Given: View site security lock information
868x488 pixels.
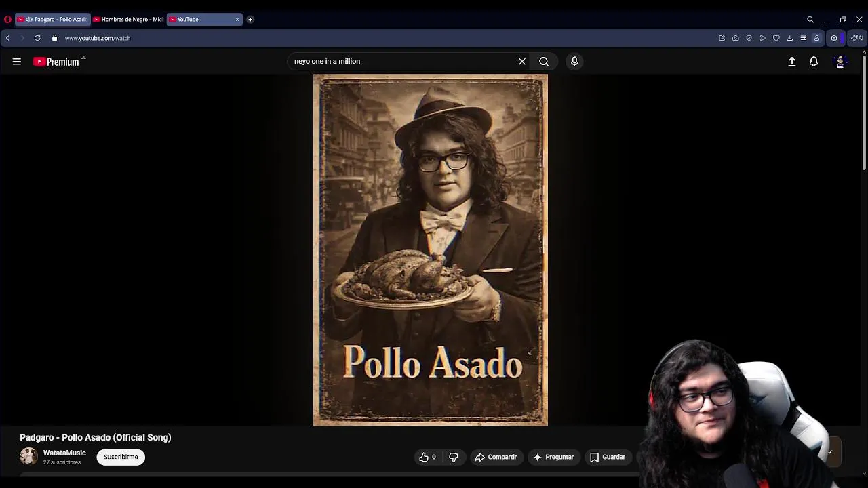Looking at the screenshot, I should point(55,38).
